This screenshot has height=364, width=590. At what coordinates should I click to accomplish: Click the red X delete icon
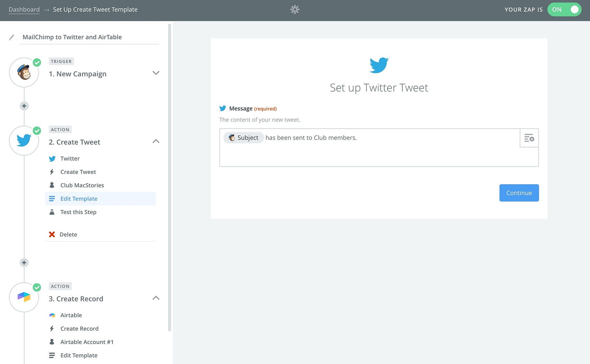[52, 234]
